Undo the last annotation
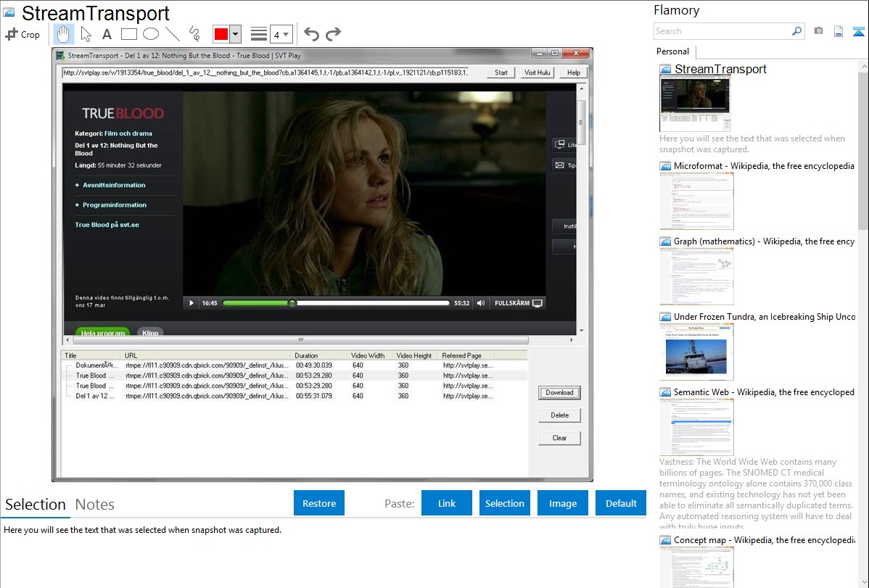The width and height of the screenshot is (869, 588). click(311, 34)
